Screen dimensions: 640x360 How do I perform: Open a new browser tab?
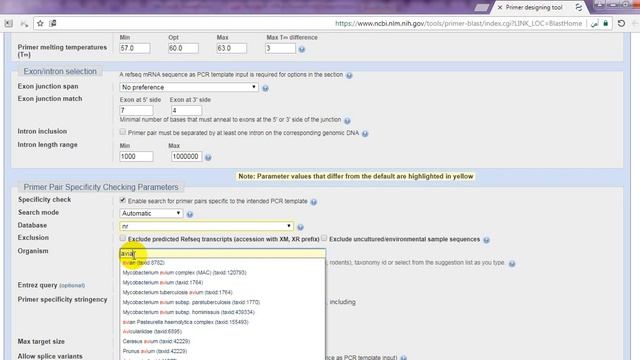pos(482,7)
